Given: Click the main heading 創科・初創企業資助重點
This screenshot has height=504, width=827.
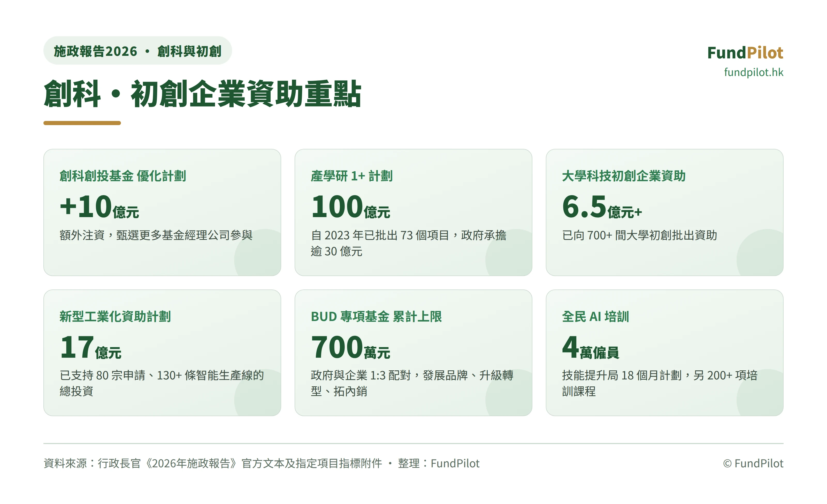Looking at the screenshot, I should click(x=202, y=94).
